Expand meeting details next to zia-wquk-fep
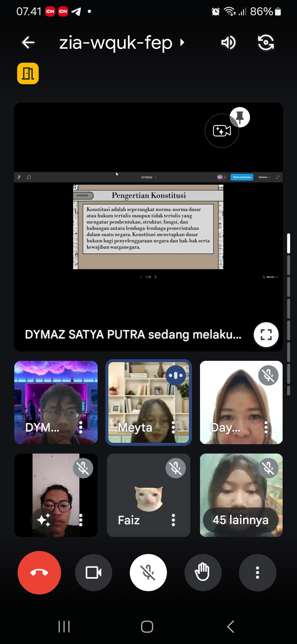 coord(182,43)
